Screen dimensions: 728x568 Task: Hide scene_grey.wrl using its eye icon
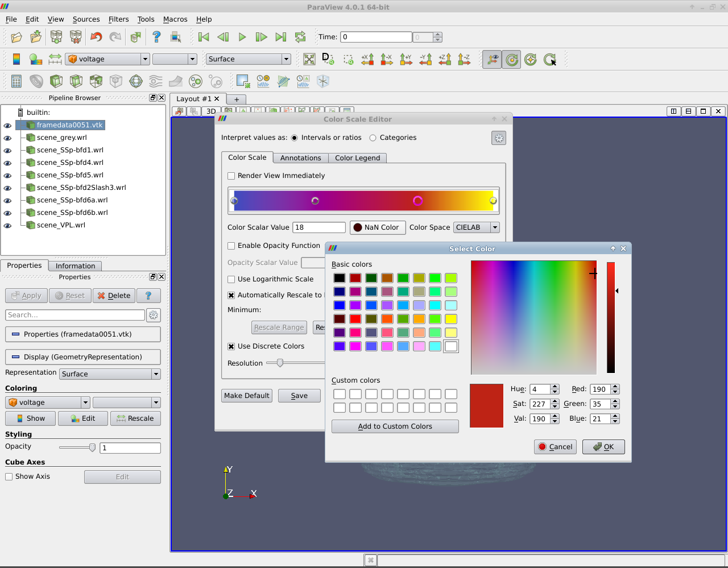[7, 138]
